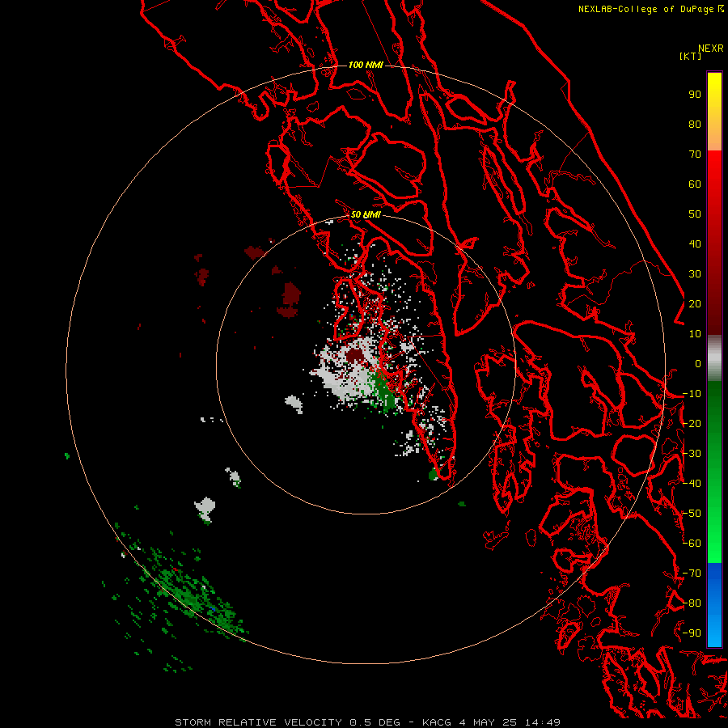Viewport: 728px width, 728px height.
Task: Click the 60 value on the velocity scale
Action: click(695, 184)
